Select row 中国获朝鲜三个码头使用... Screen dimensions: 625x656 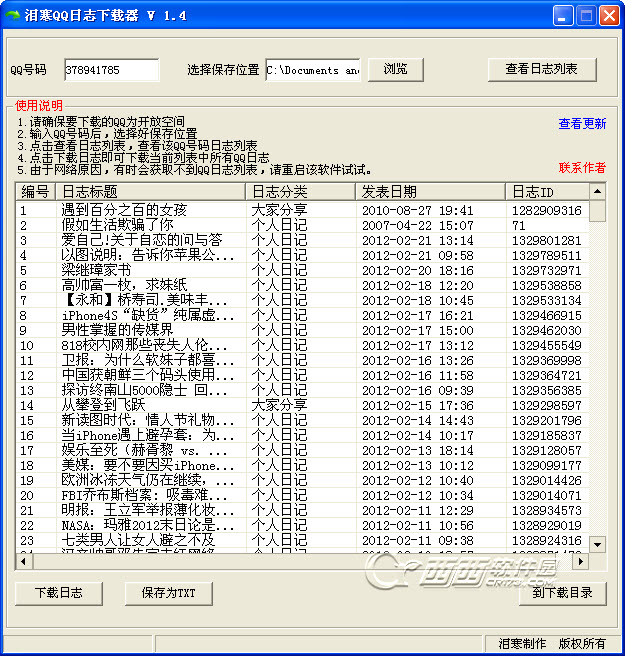point(302,375)
